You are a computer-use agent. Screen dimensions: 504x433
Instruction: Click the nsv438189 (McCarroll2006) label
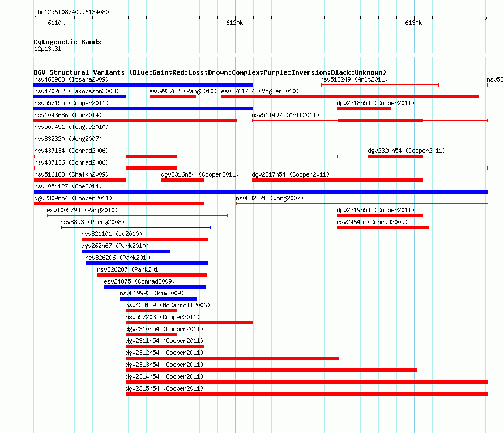tap(168, 305)
